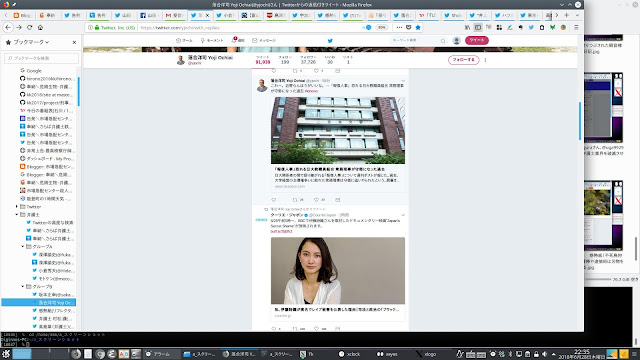Click the blue bookmark star icon
Viewport: 640px width, 360px height.
[418, 27]
